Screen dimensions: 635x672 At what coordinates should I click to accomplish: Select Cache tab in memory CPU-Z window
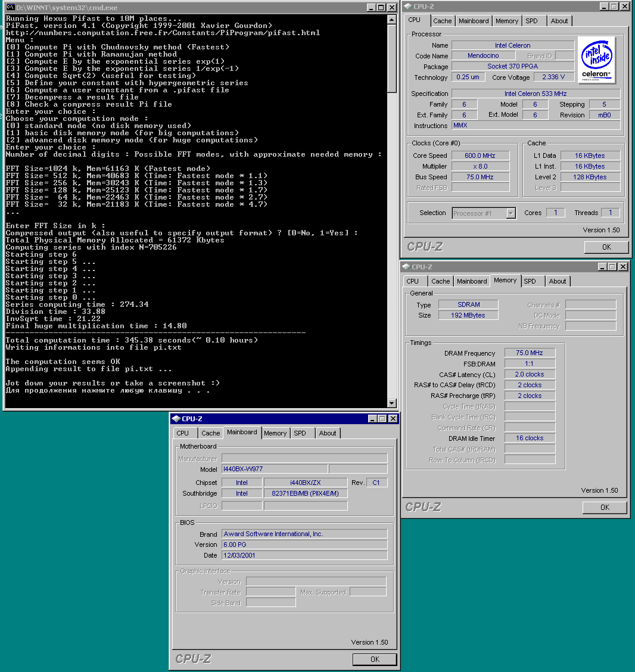pyautogui.click(x=440, y=281)
